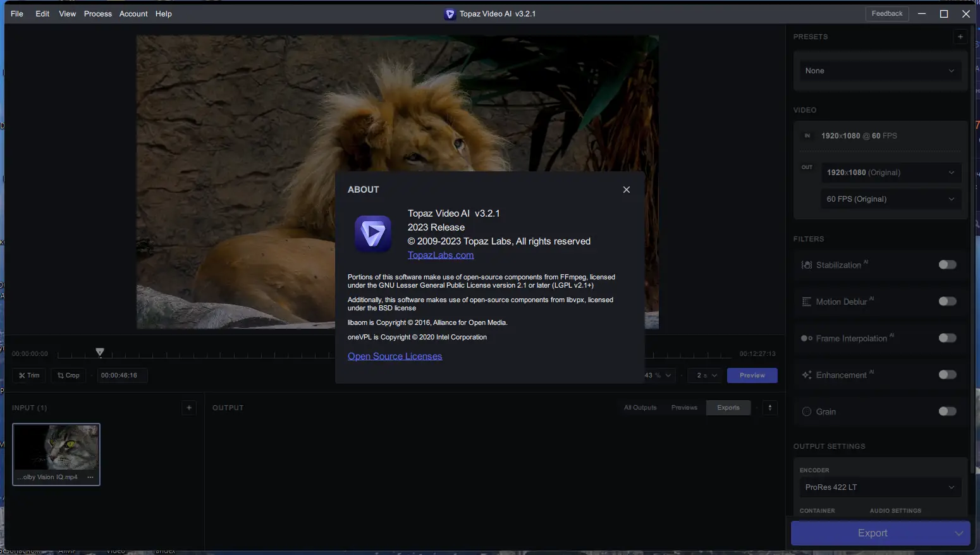Click the timeline playhead marker

click(100, 352)
